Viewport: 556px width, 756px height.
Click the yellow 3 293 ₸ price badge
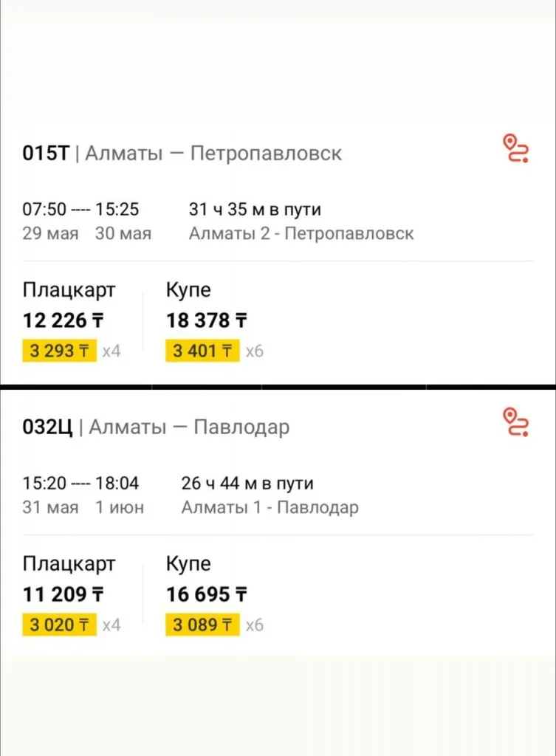(59, 351)
